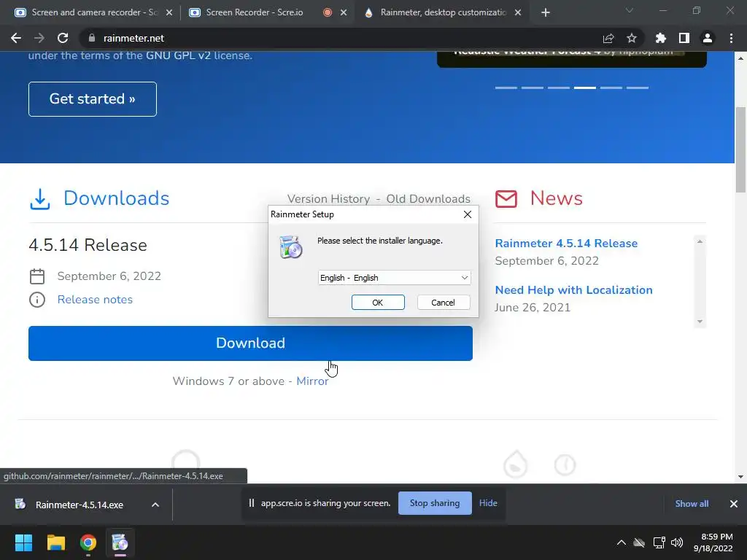Viewport: 747px width, 560px height.
Task: Expand the installer language dropdown
Action: click(x=395, y=278)
